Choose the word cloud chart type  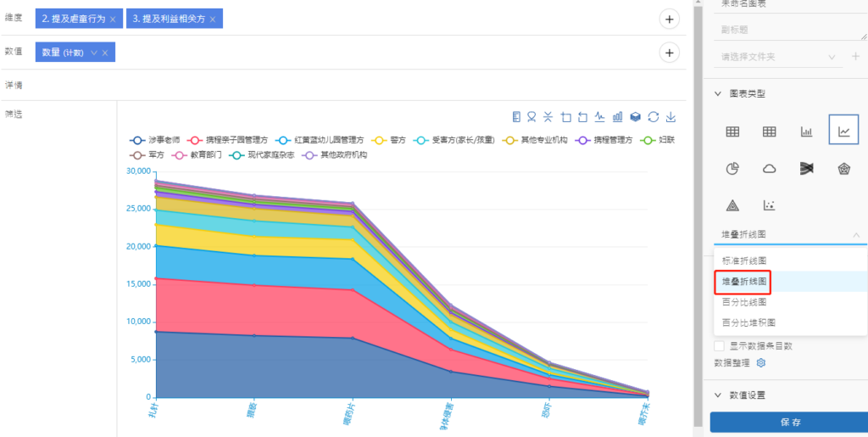(770, 168)
